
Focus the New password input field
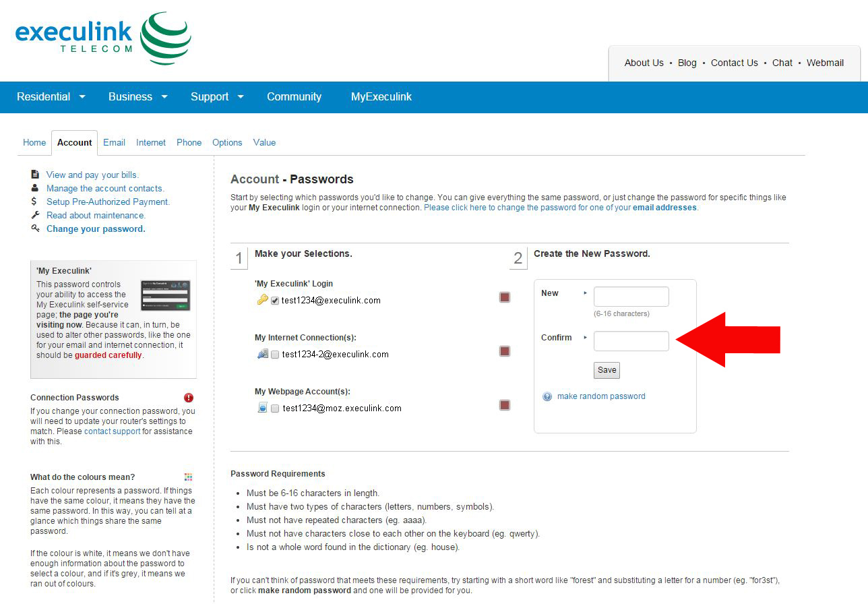pos(631,297)
